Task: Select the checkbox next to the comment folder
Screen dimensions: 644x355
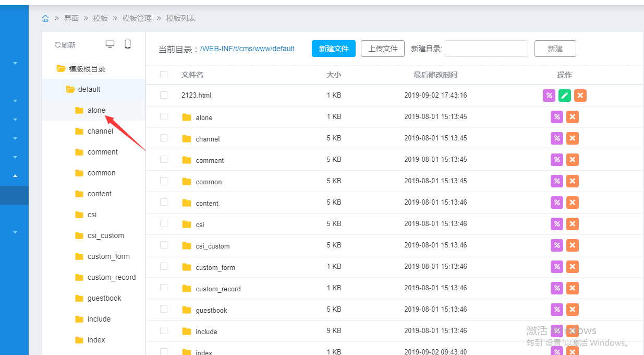Action: coord(164,159)
